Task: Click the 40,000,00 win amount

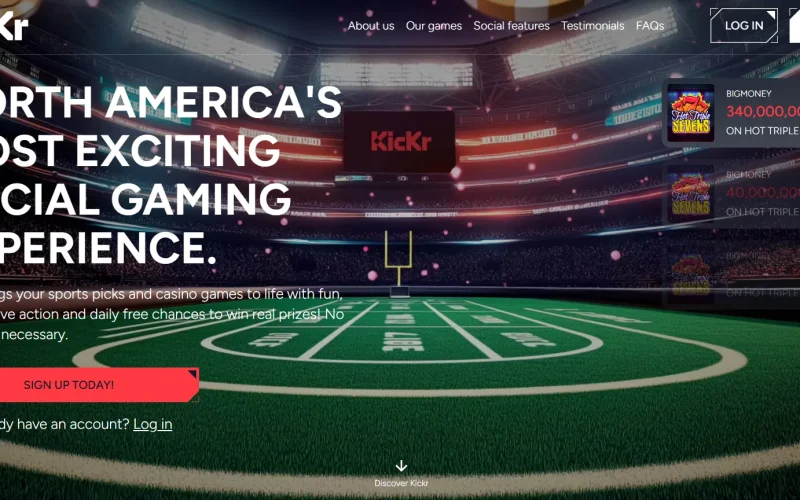Action: (x=763, y=192)
